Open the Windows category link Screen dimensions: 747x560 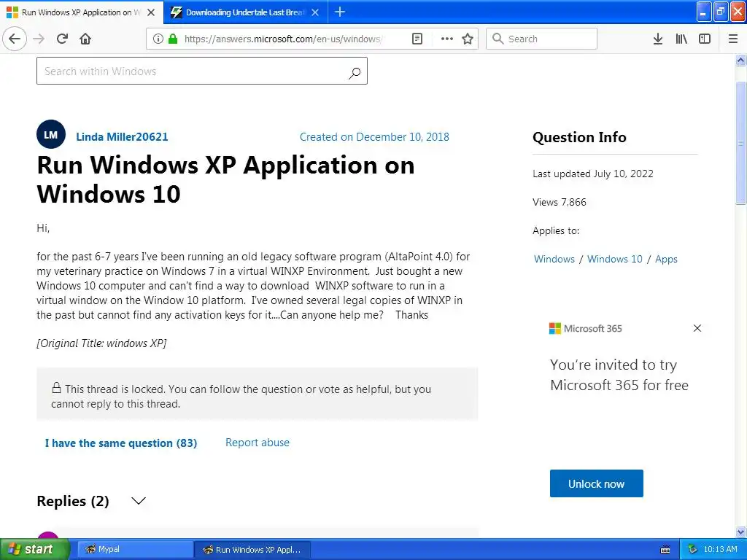click(x=554, y=259)
